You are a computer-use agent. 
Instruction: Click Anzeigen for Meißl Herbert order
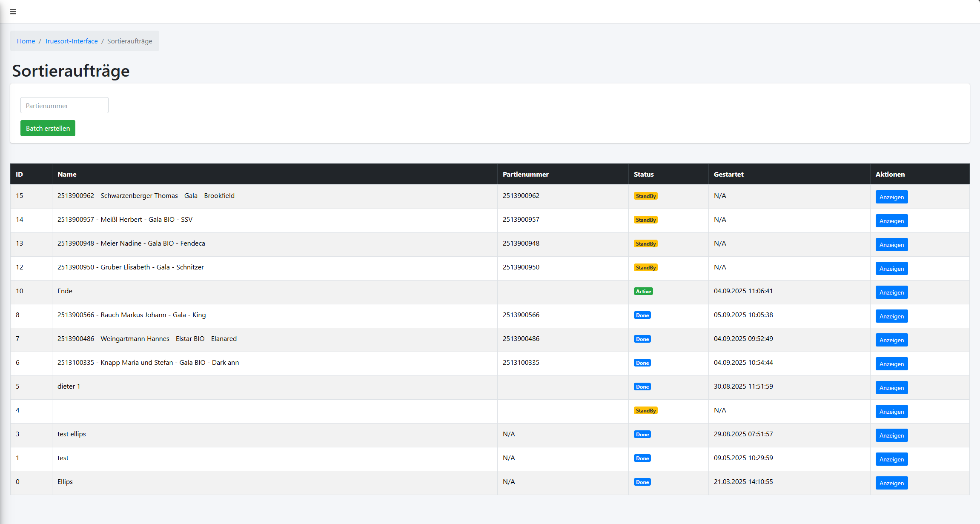[891, 221]
